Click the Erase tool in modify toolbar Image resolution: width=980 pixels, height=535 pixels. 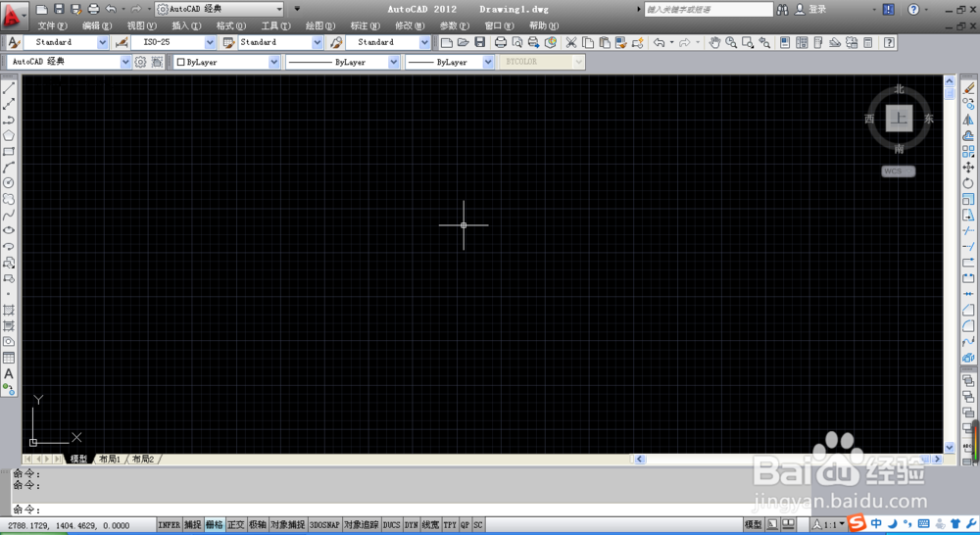pyautogui.click(x=969, y=89)
